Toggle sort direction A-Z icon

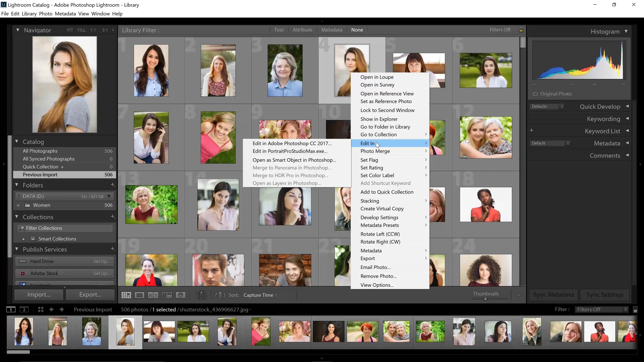[x=220, y=295]
